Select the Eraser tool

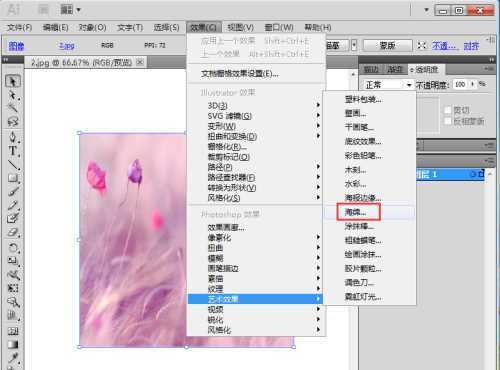(x=13, y=232)
